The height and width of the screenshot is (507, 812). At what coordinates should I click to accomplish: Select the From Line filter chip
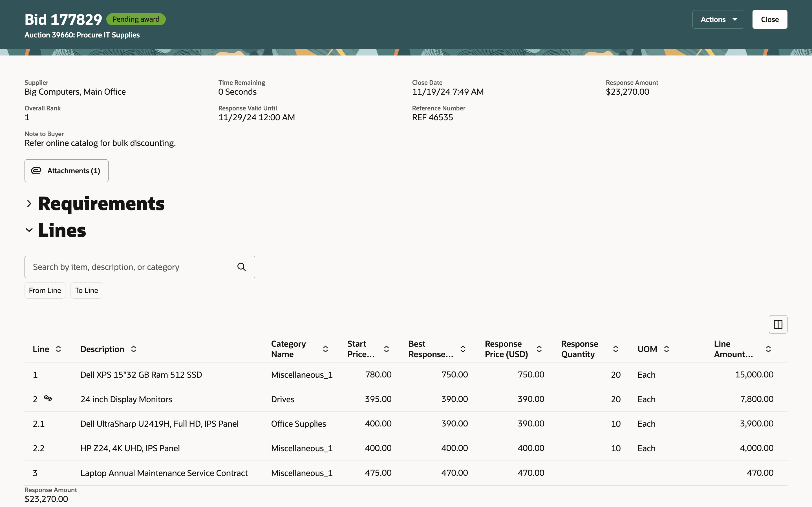coord(45,290)
